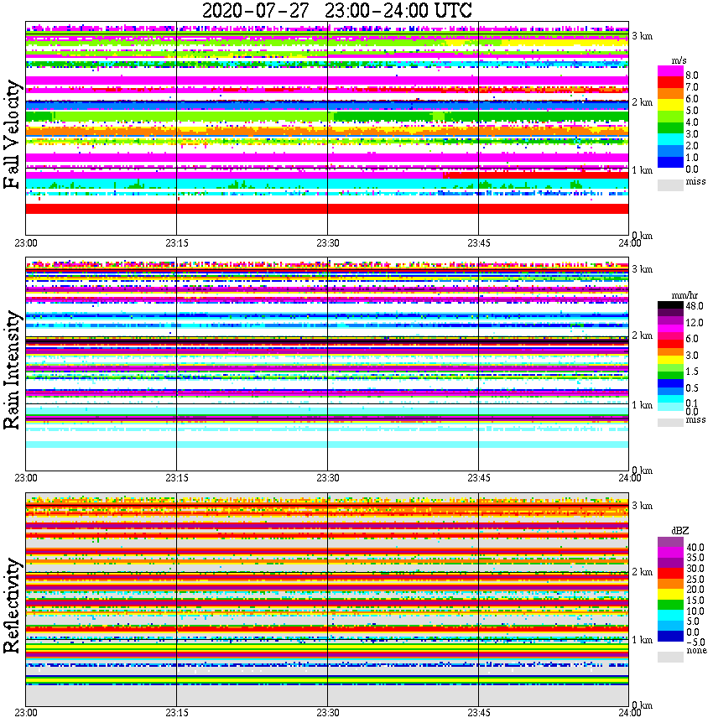Click the "mm/hr" unit label
The image size is (713, 728).
click(x=684, y=296)
